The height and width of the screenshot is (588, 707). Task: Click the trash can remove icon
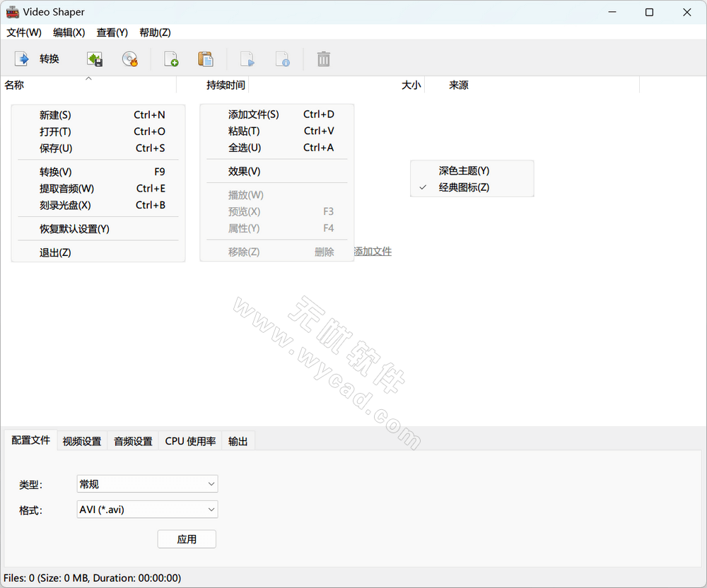click(324, 59)
